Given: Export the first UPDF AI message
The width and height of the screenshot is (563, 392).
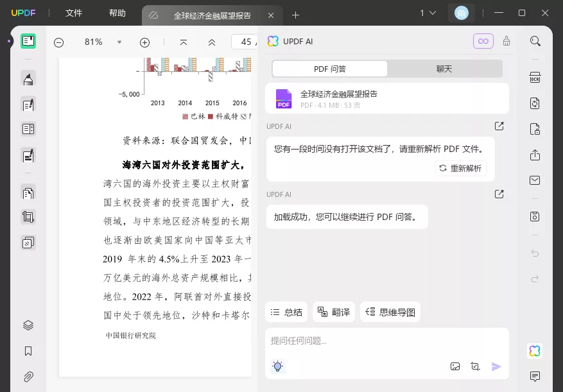Looking at the screenshot, I should tap(499, 126).
